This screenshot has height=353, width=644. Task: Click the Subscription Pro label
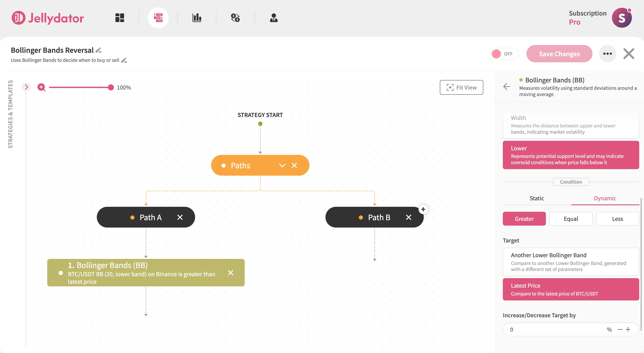click(x=587, y=18)
